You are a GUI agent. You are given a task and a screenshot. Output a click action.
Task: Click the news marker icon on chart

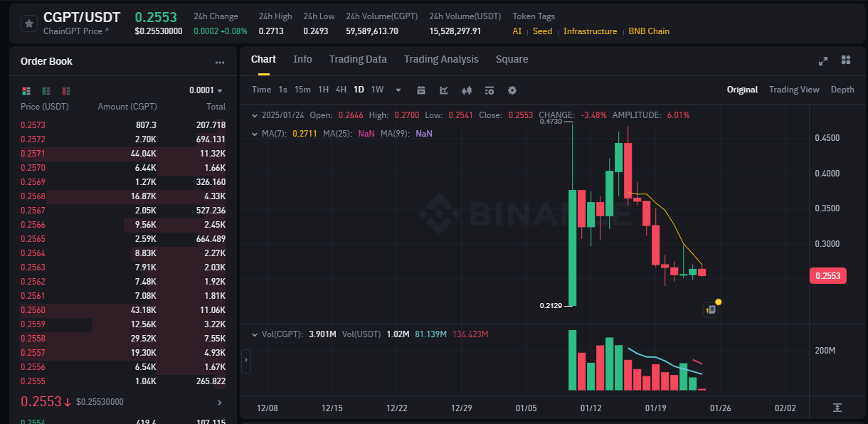pos(711,309)
